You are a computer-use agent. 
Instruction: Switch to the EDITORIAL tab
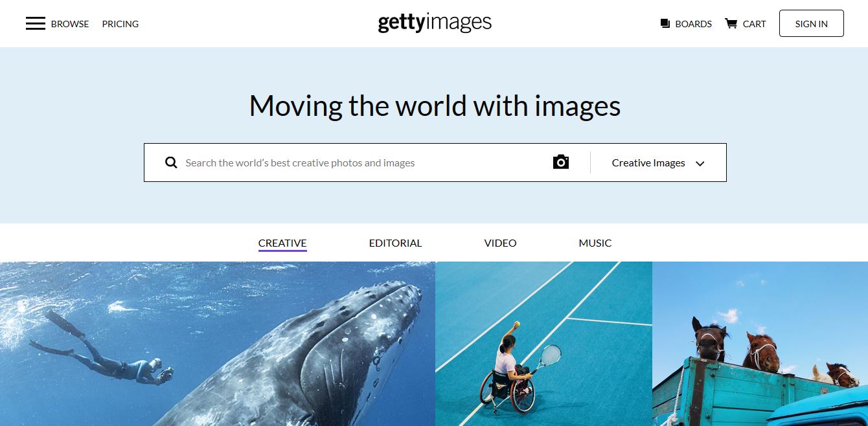395,243
